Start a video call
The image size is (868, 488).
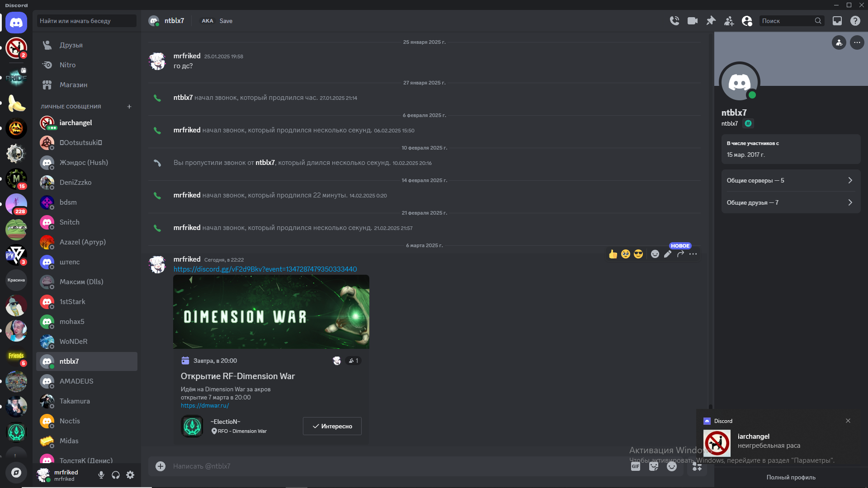(x=693, y=21)
